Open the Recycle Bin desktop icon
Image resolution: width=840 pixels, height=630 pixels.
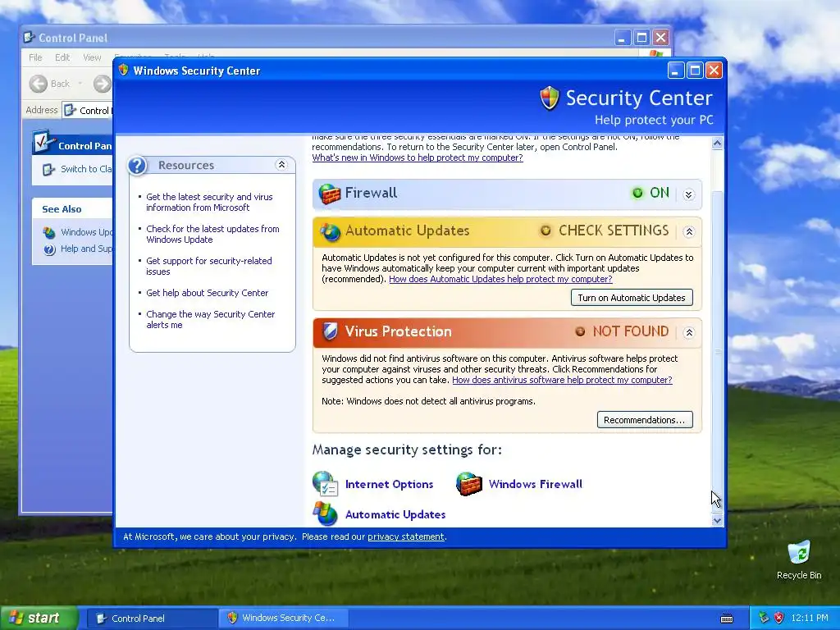tap(799, 552)
